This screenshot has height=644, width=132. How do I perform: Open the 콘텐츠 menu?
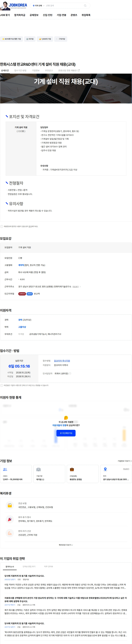74,15
